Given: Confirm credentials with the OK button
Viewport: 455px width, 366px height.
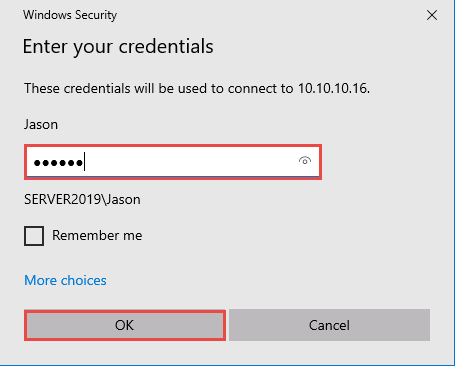Looking at the screenshot, I should pyautogui.click(x=125, y=325).
